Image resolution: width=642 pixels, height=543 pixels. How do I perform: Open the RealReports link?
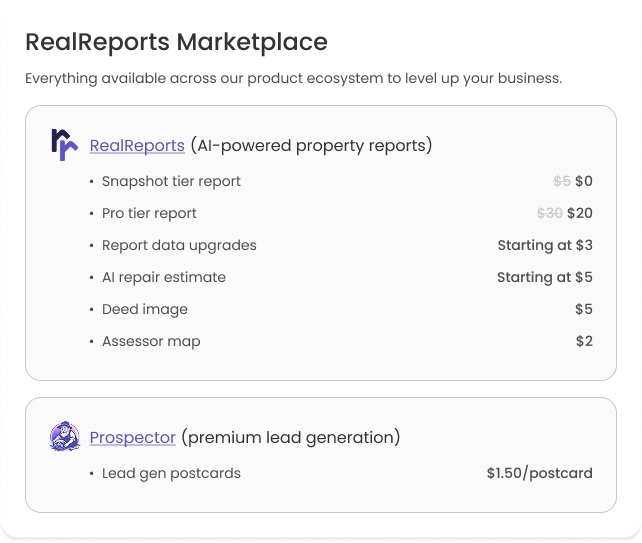(x=137, y=146)
